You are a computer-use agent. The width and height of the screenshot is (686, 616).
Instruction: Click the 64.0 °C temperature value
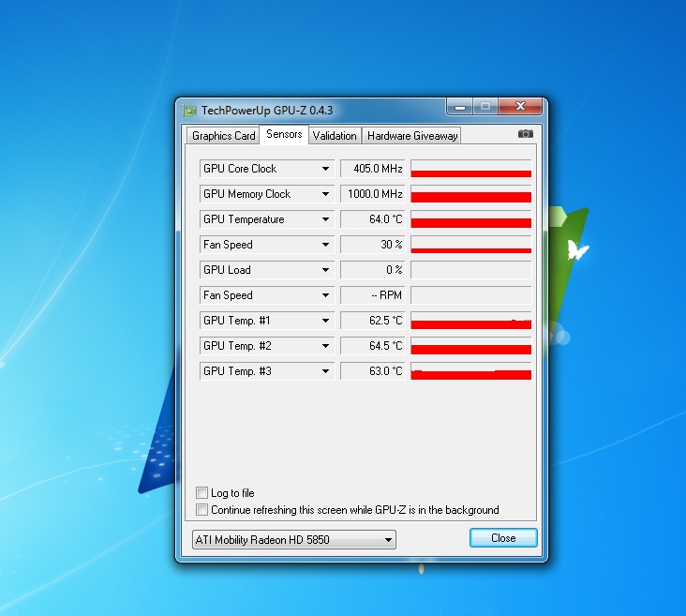pos(372,219)
